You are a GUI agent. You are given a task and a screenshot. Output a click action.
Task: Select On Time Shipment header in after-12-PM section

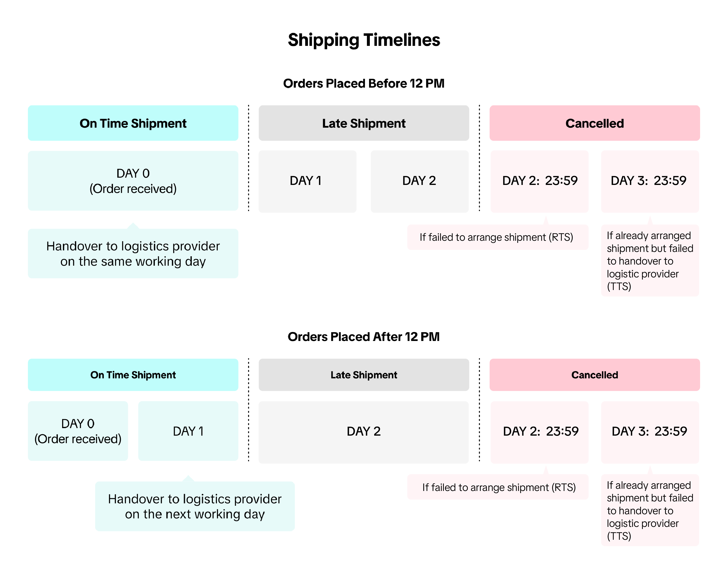coord(133,375)
